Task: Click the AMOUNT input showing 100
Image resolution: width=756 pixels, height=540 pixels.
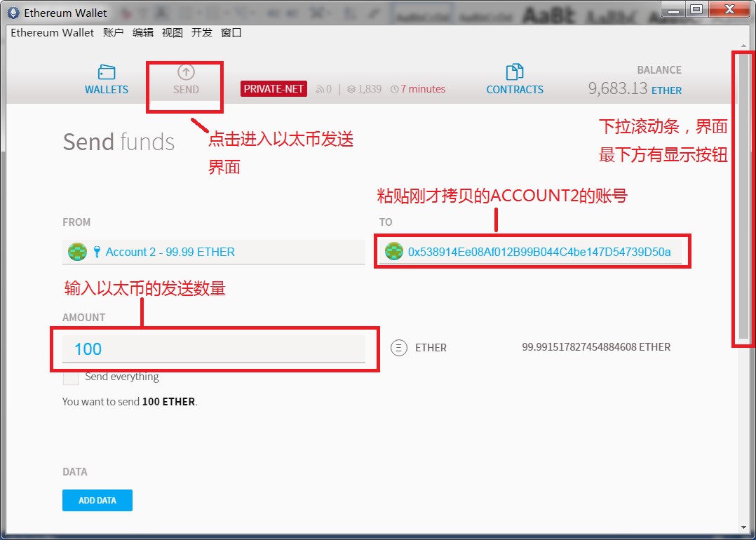Action: 214,349
